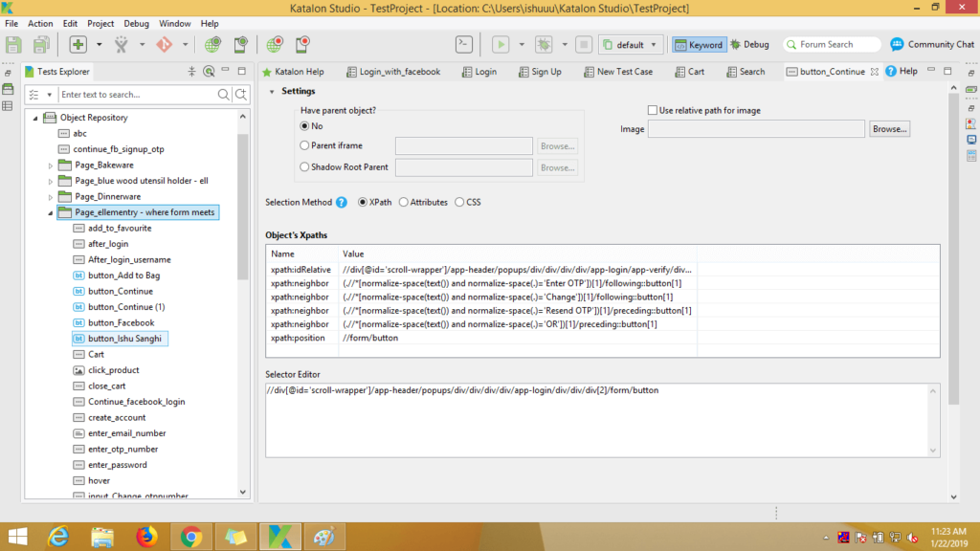Screen dimensions: 980x551
Task: Click the Windows Start button
Action: (x=17, y=537)
